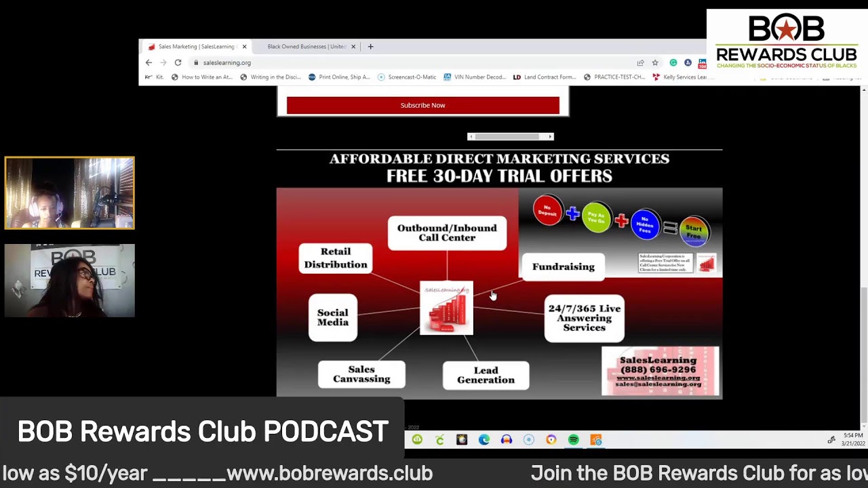Click the Fundraising box
The image size is (868, 488).
coord(563,266)
